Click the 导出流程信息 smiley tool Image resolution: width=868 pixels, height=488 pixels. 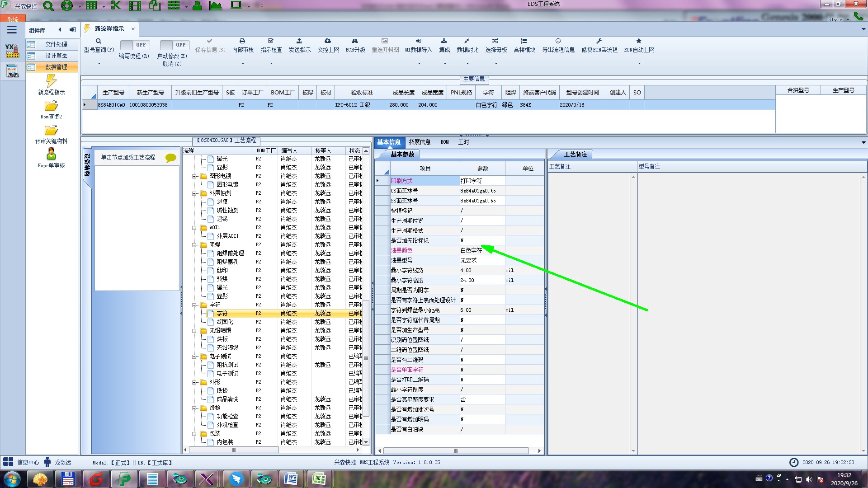(558, 45)
